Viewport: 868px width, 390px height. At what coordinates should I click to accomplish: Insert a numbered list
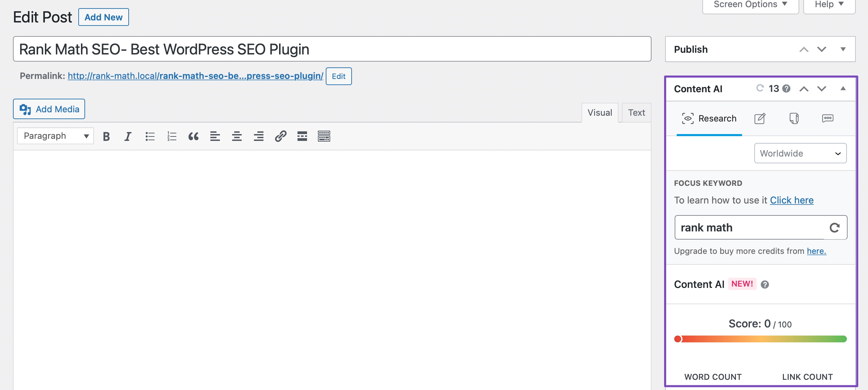pyautogui.click(x=172, y=136)
